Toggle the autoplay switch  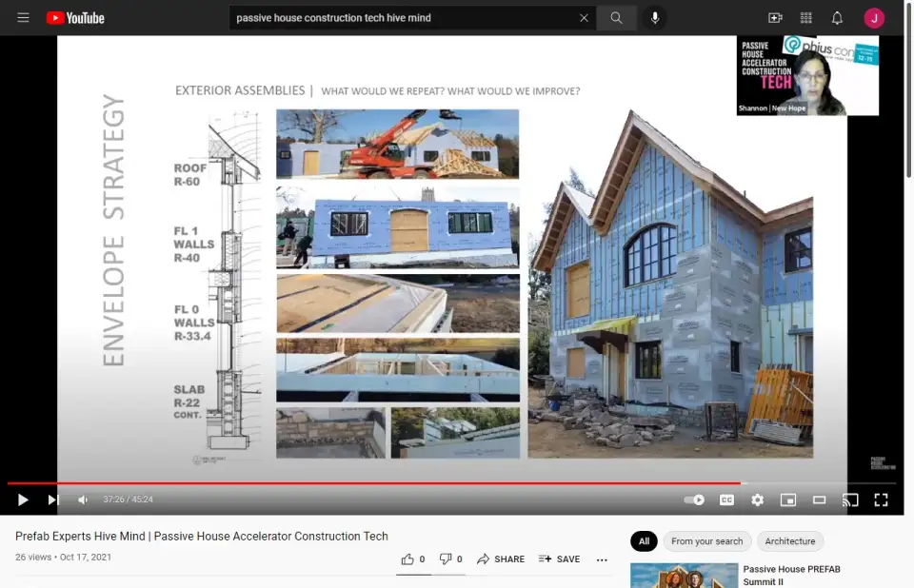(694, 500)
